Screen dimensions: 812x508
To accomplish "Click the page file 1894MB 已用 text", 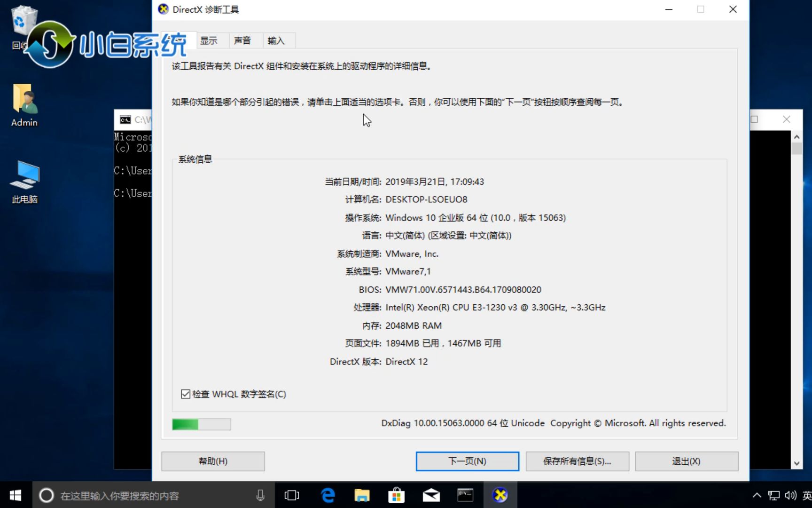I will (443, 343).
